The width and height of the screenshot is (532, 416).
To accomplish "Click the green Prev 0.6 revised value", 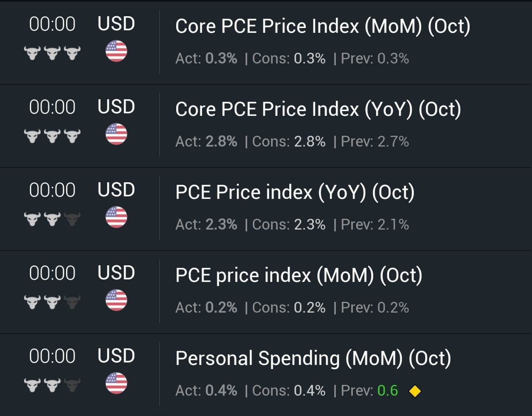I will [387, 391].
